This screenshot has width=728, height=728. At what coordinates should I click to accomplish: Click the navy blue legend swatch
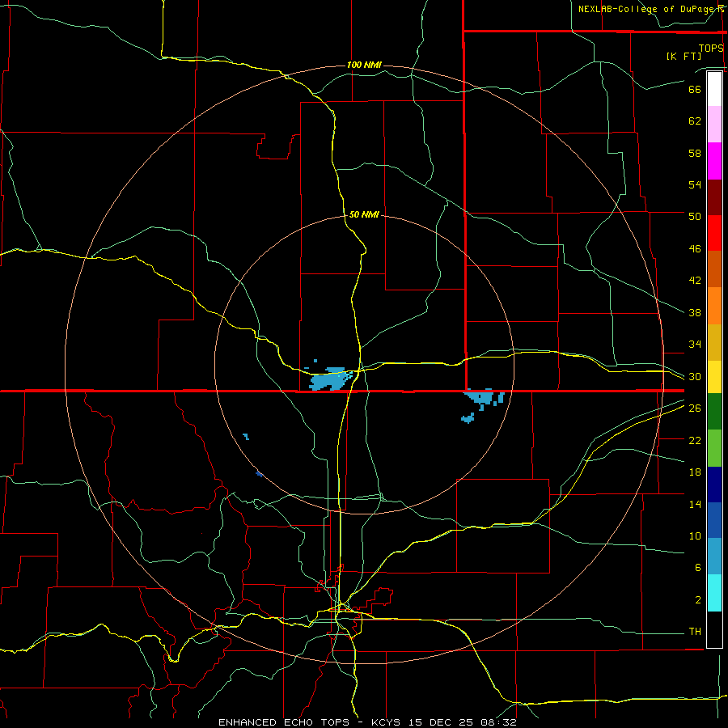tap(714, 485)
